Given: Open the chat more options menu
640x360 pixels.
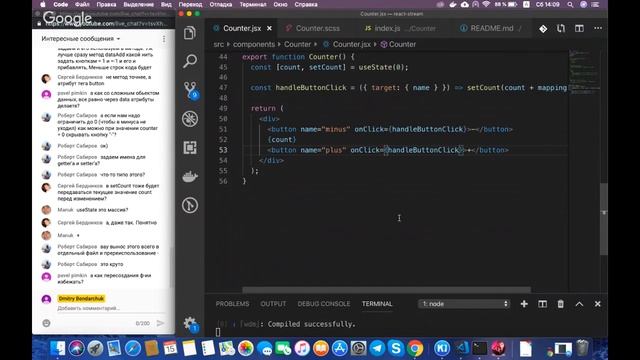Looking at the screenshot, I should click(164, 39).
